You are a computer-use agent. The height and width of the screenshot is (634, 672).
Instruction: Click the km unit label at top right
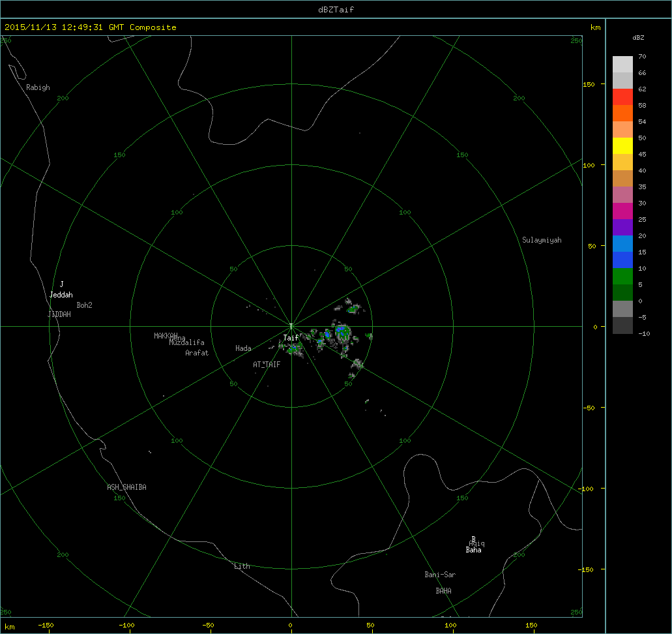coord(595,27)
